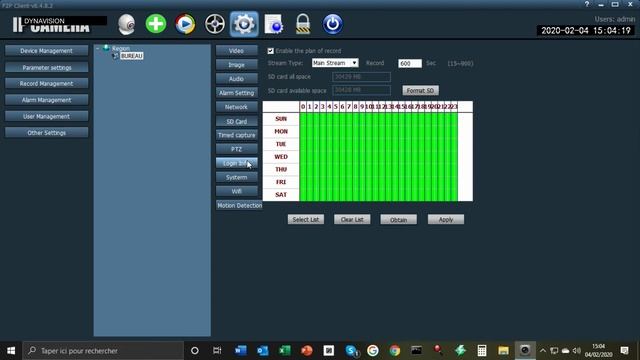Click the Cortana circle icon
This screenshot has height=360, width=640.
(x=195, y=351)
